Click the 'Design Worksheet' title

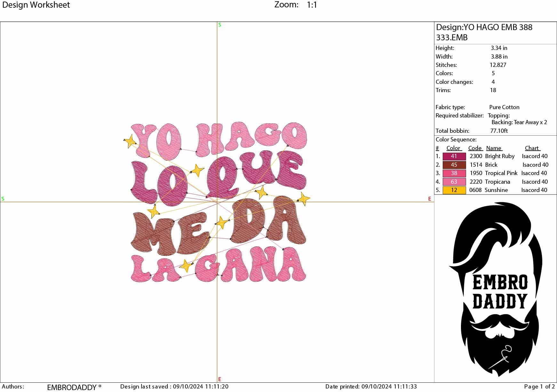36,5
